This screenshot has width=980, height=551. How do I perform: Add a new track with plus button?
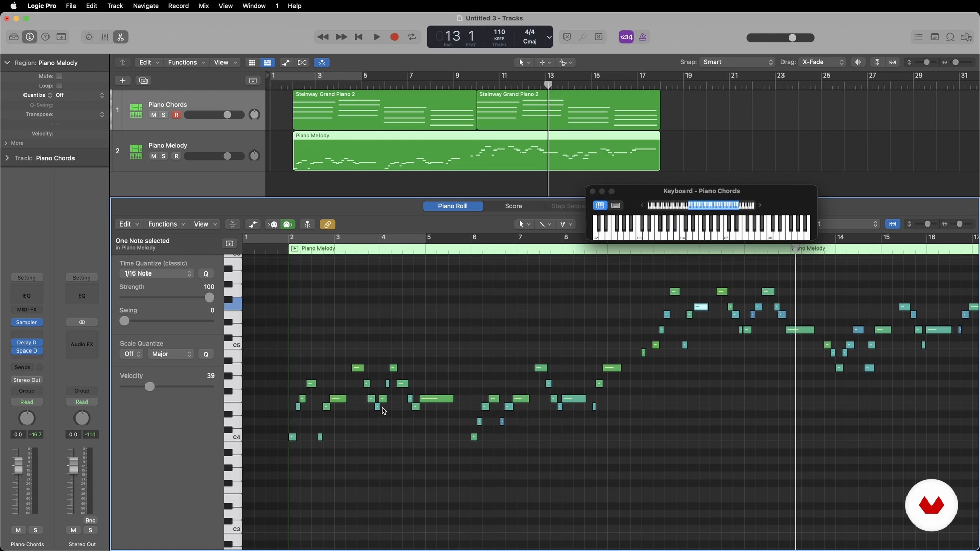tap(122, 81)
